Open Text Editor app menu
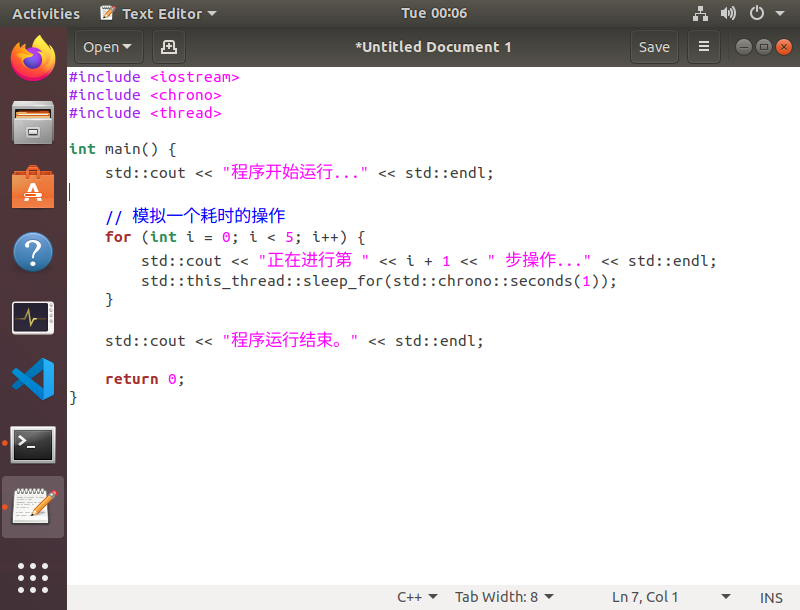This screenshot has width=800, height=610. [158, 14]
